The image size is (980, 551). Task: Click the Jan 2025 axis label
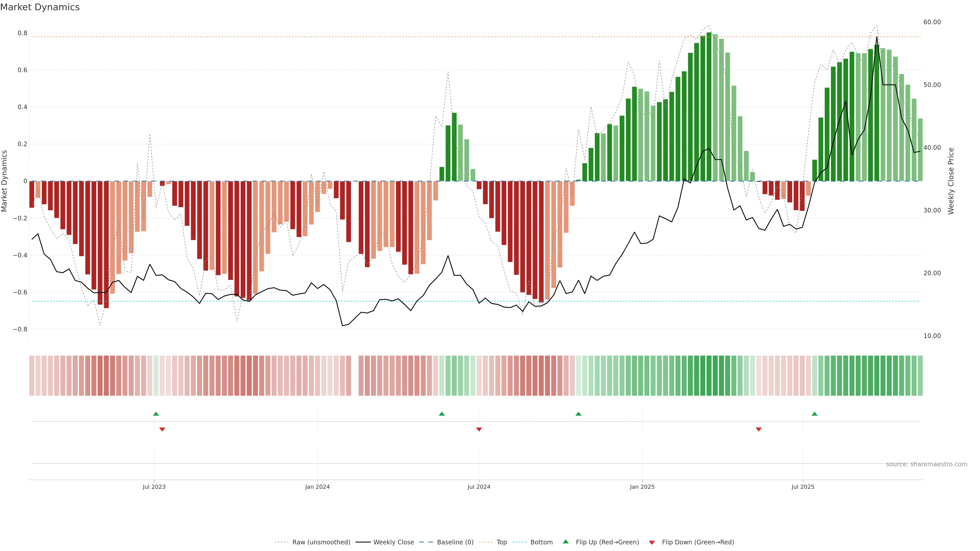(642, 487)
